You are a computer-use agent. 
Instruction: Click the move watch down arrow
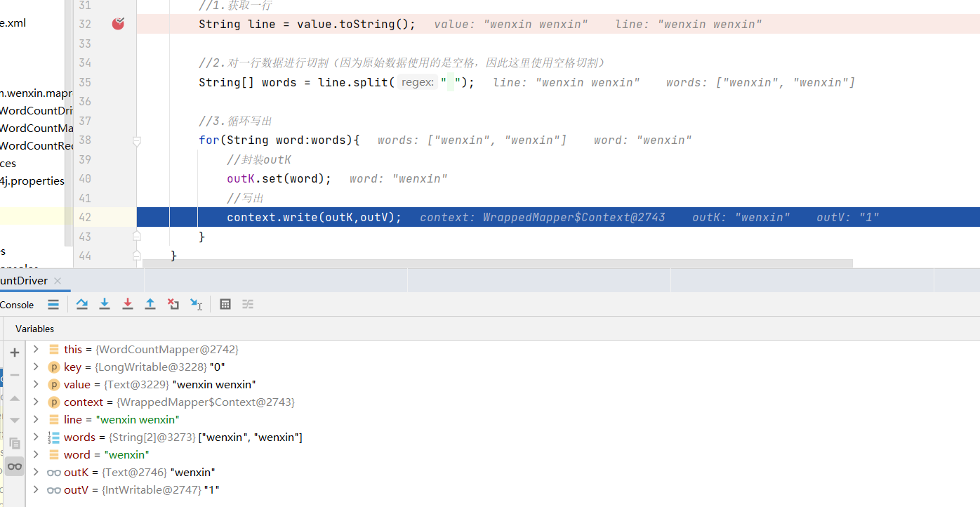click(15, 420)
